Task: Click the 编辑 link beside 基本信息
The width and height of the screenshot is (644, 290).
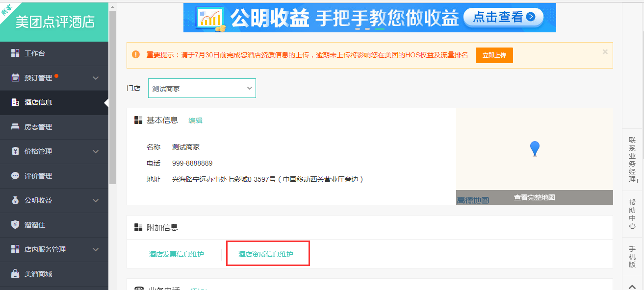Action: [195, 121]
